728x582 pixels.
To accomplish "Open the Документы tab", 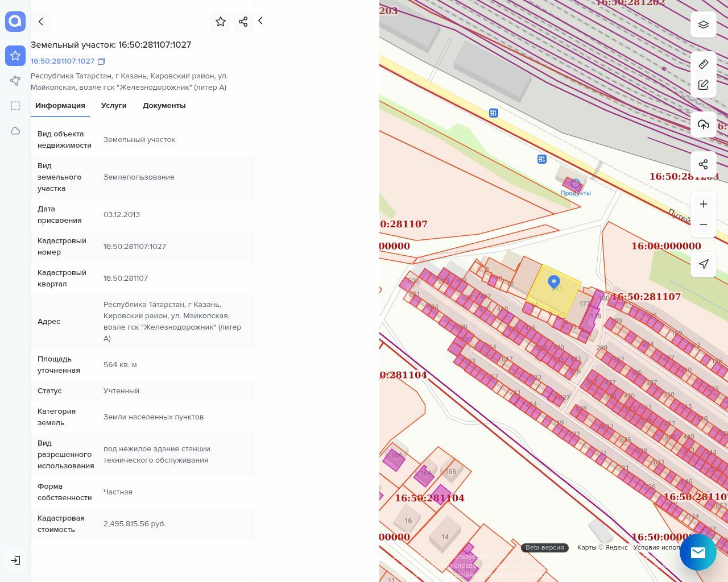I will tap(164, 106).
